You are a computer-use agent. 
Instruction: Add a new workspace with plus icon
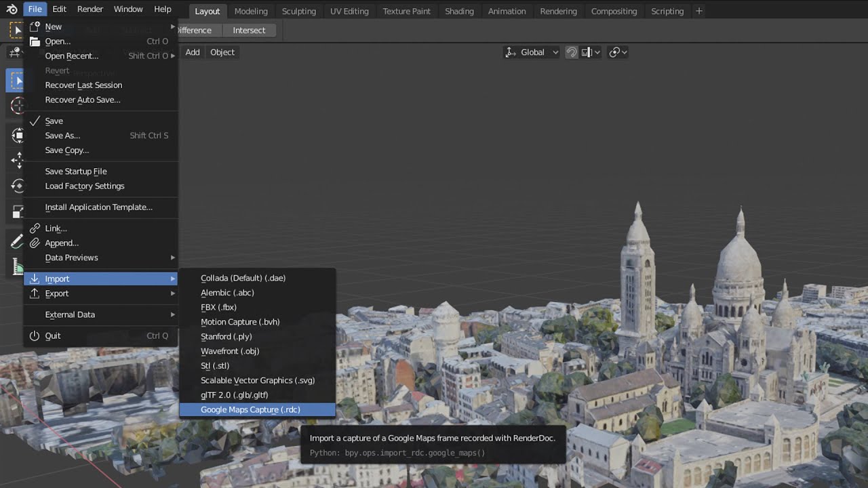coord(699,11)
